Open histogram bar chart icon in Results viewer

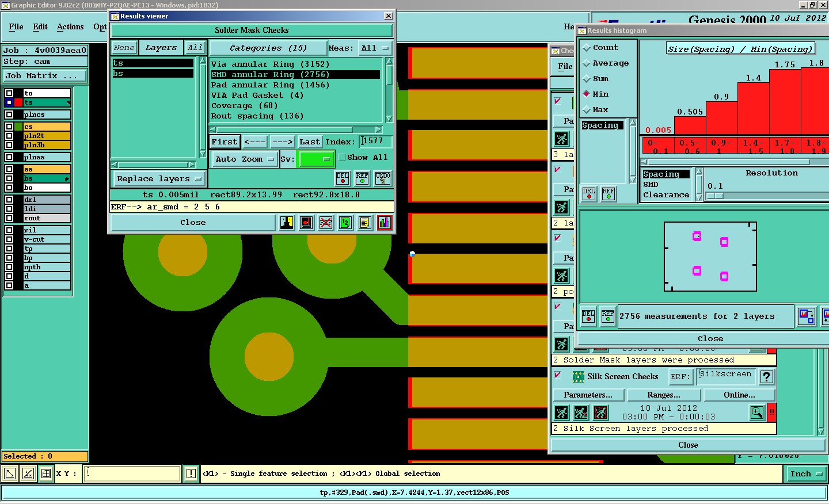[385, 223]
